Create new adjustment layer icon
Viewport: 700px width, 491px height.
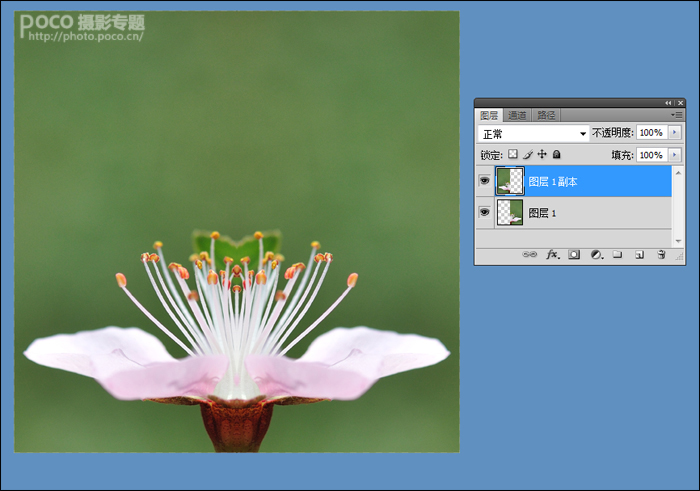[597, 254]
